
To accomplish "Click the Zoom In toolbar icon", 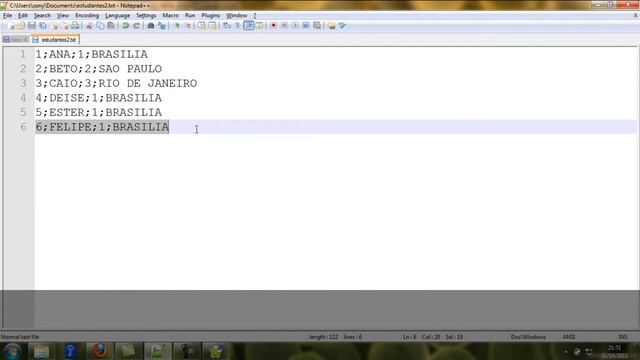I will [x=177, y=26].
